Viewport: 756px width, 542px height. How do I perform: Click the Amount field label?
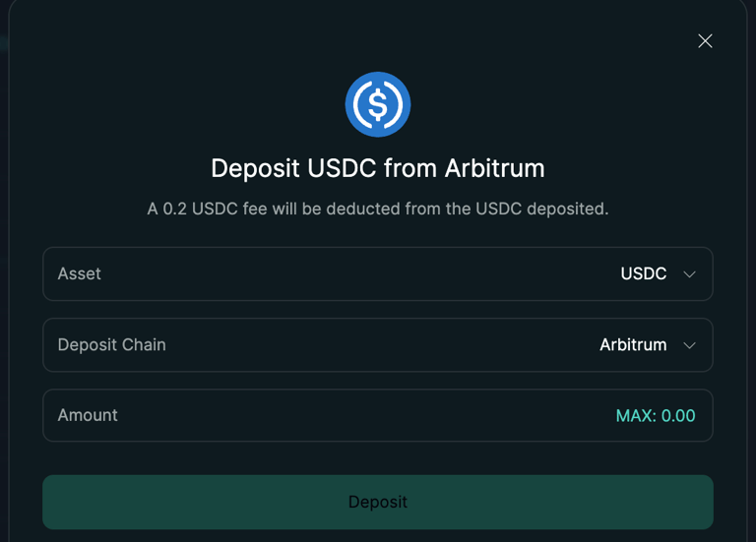click(x=88, y=415)
